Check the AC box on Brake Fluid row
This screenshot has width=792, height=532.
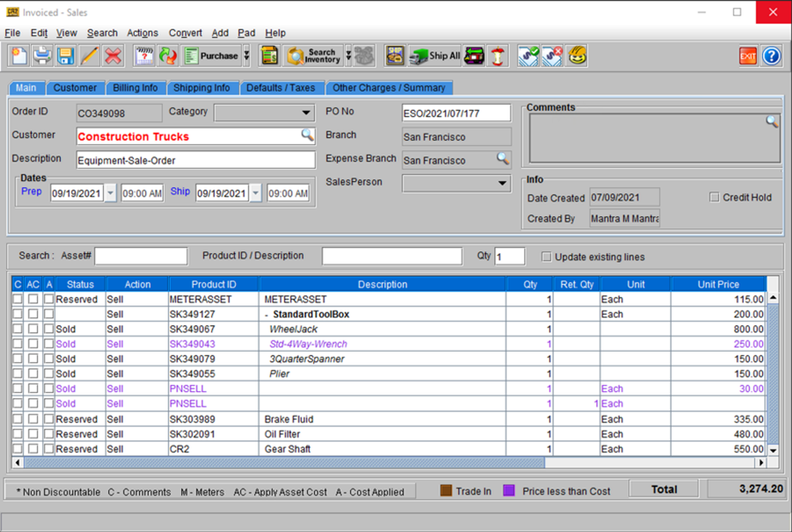[x=33, y=419]
